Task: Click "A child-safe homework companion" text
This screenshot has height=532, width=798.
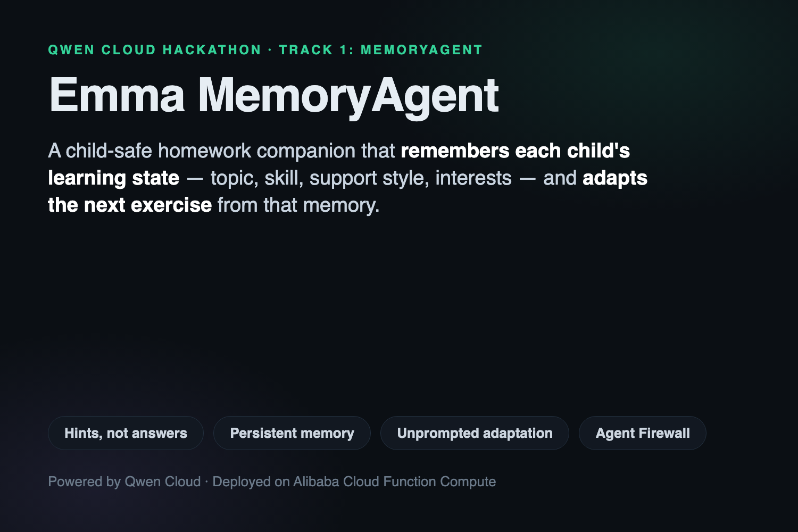Action: click(x=202, y=151)
